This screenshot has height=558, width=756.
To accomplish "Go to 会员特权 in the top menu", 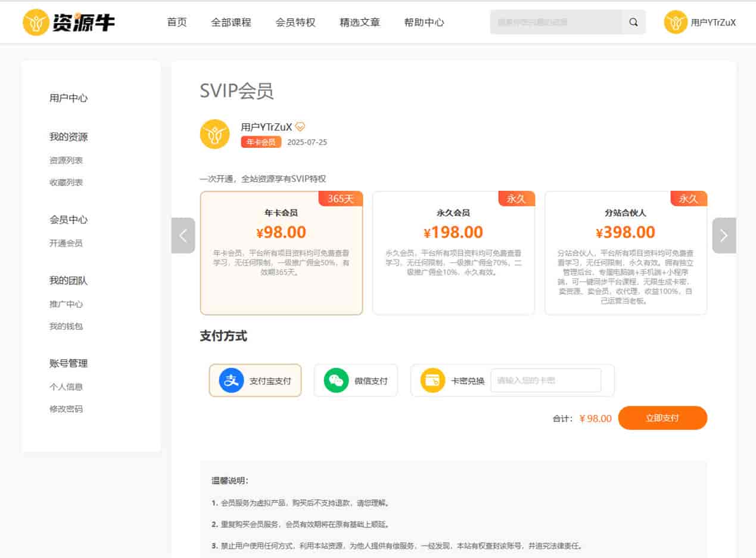I will pos(295,22).
